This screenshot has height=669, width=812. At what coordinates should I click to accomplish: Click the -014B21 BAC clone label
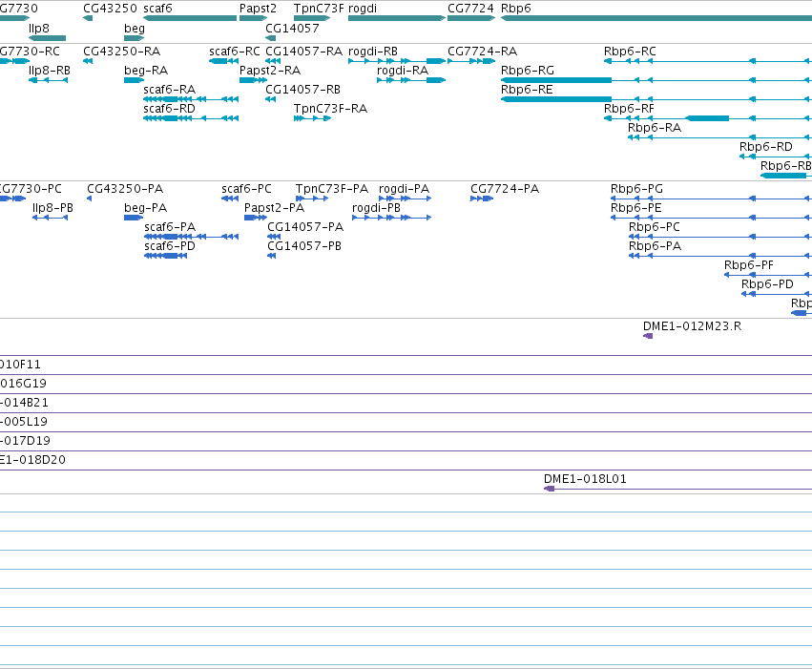pos(24,404)
